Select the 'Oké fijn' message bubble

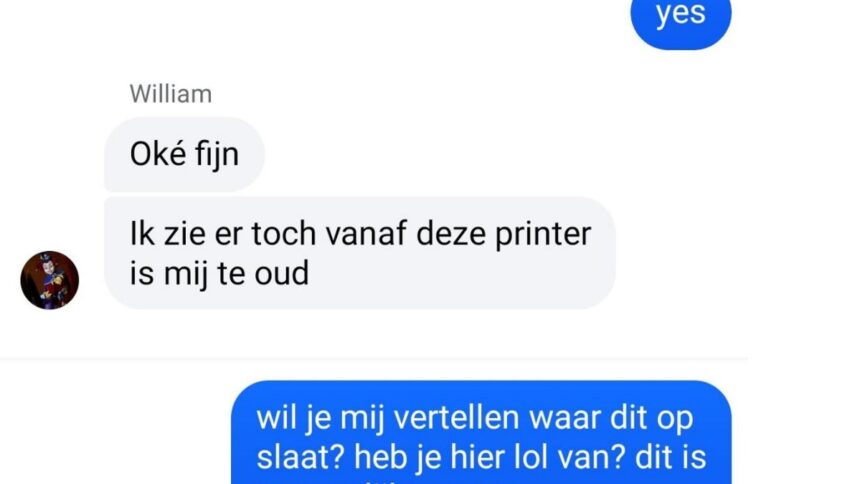[184, 154]
